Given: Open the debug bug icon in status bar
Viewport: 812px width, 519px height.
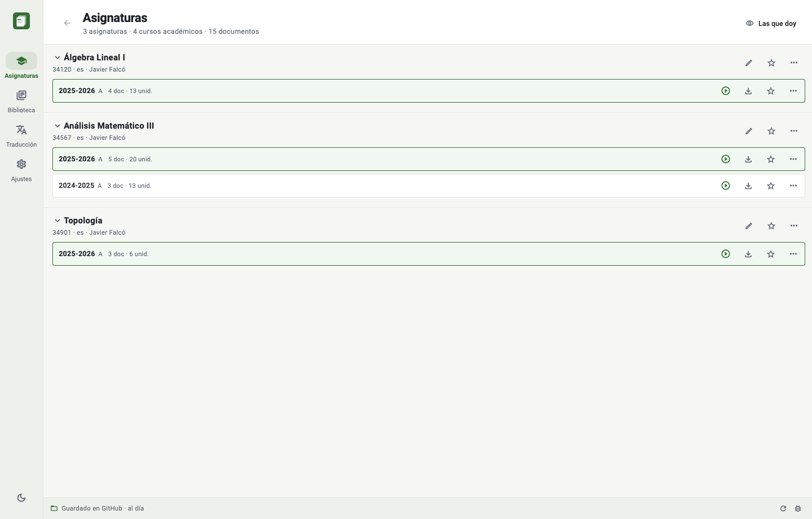Looking at the screenshot, I should pyautogui.click(x=798, y=508).
